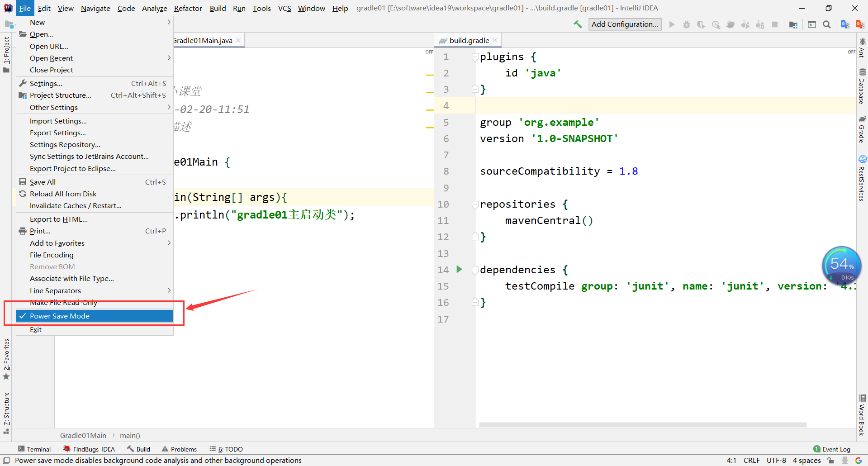Screen dimensions: 868x466
Task: Open Project Structure from the toolbar icon
Action: pos(793,24)
